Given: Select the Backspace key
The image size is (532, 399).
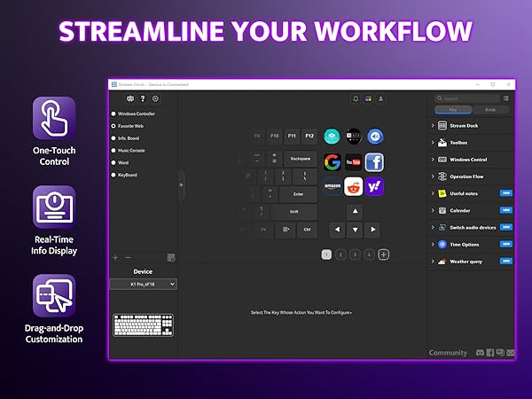Looking at the screenshot, I should coord(301,159).
